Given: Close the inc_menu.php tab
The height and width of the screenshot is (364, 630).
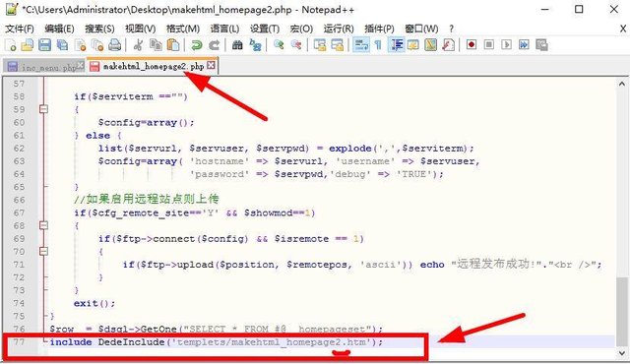Looking at the screenshot, I should tap(81, 65).
